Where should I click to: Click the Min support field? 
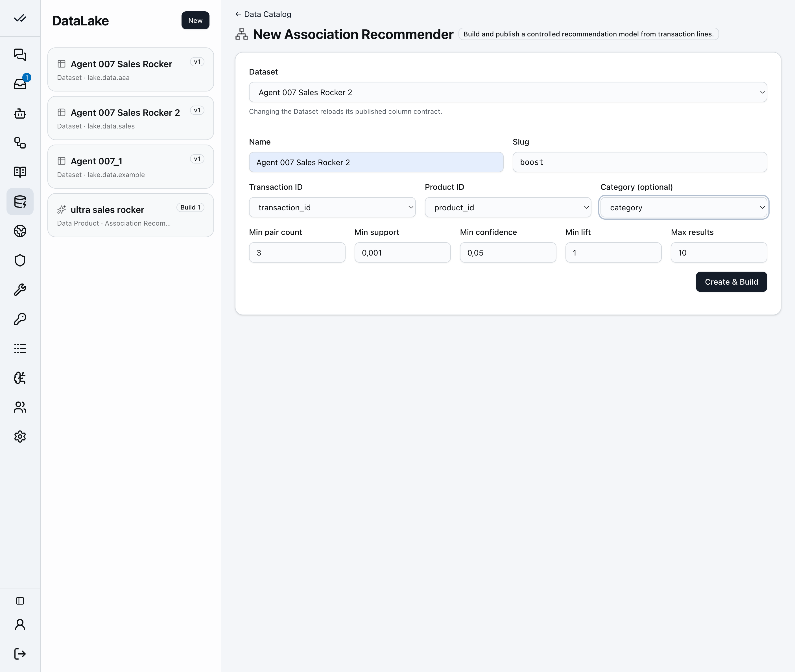[x=402, y=253]
